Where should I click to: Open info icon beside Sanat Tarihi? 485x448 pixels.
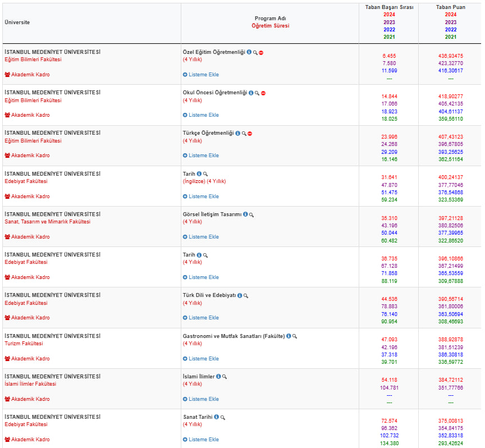pos(217,417)
